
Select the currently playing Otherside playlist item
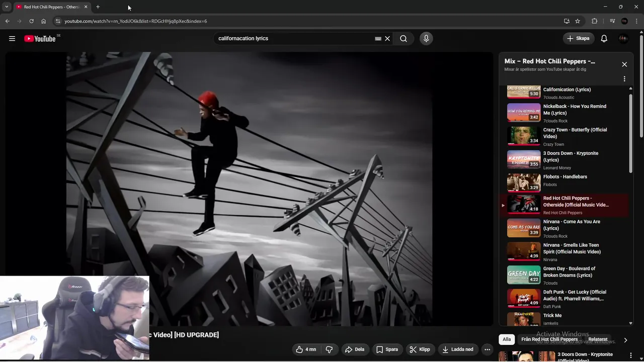click(x=563, y=205)
